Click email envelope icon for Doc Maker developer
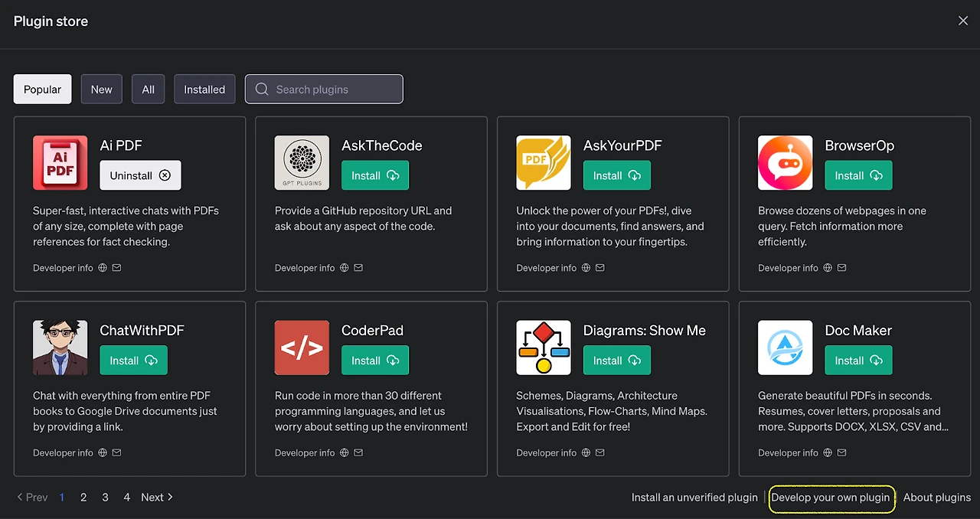 [x=841, y=452]
